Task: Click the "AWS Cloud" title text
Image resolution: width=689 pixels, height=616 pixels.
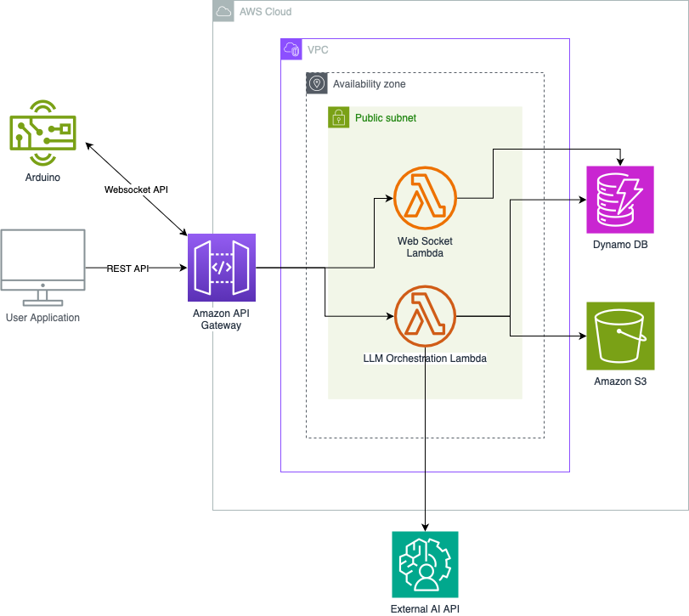Action: pos(265,12)
